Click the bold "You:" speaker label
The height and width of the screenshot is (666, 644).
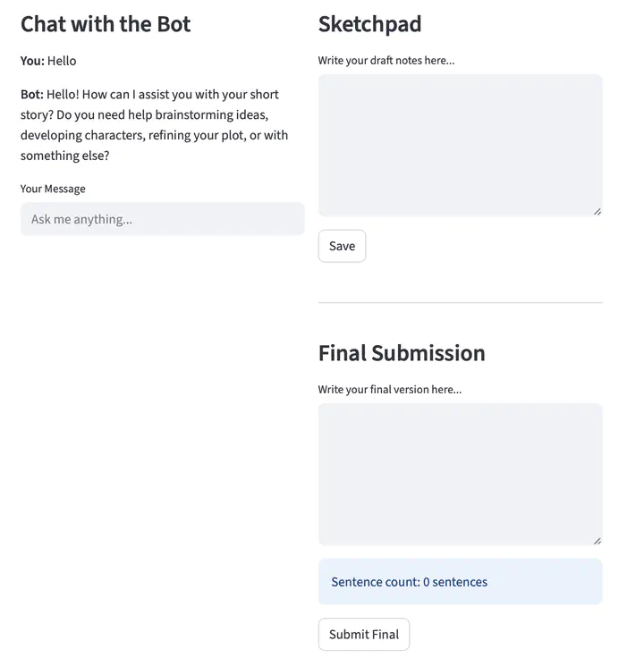[32, 61]
